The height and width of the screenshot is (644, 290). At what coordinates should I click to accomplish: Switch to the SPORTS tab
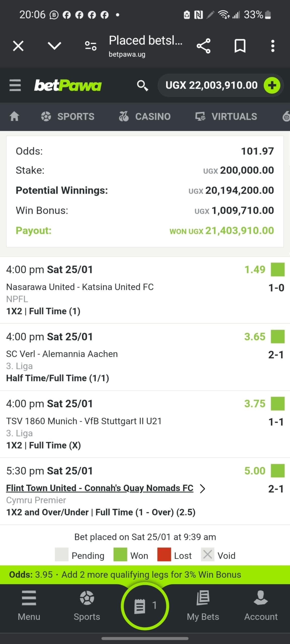[x=68, y=116]
